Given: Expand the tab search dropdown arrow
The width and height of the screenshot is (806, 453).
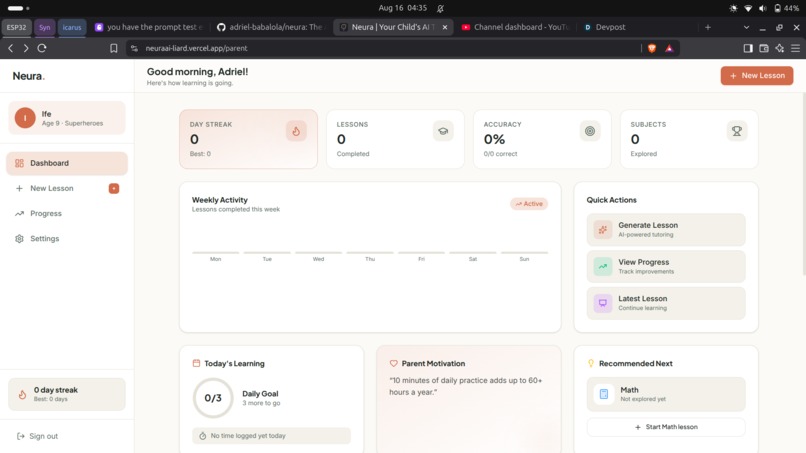Looking at the screenshot, I should point(746,27).
